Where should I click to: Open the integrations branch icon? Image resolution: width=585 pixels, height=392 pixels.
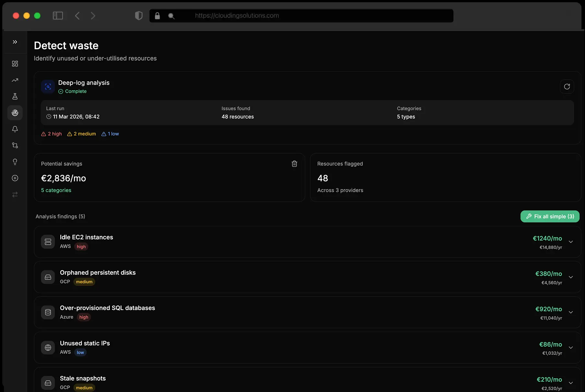[15, 145]
